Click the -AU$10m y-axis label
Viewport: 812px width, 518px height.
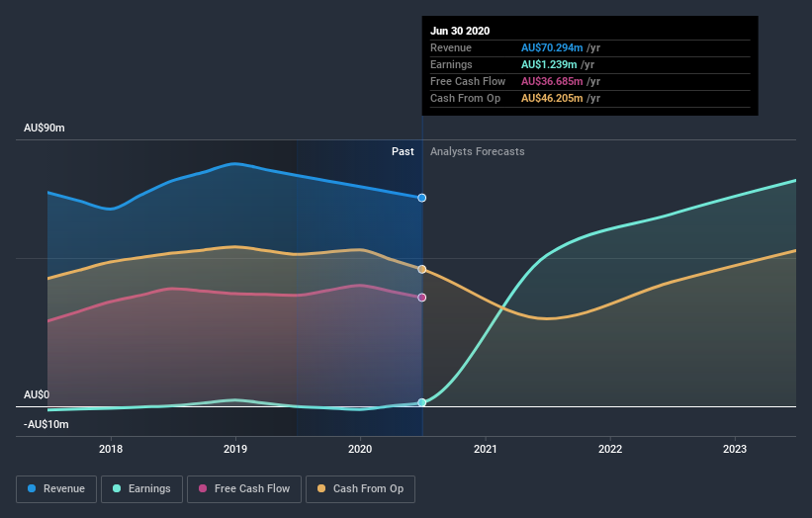pos(46,424)
